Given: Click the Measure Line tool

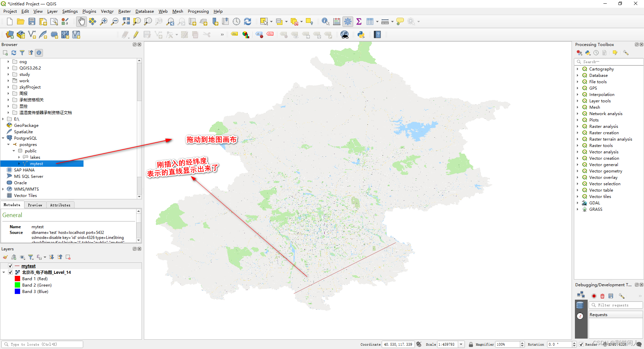Looking at the screenshot, I should [x=385, y=21].
